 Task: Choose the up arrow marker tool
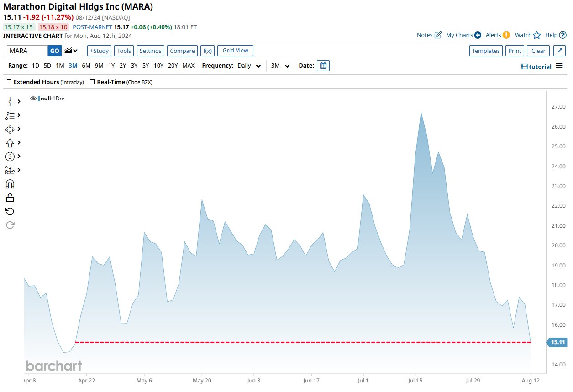click(10, 143)
